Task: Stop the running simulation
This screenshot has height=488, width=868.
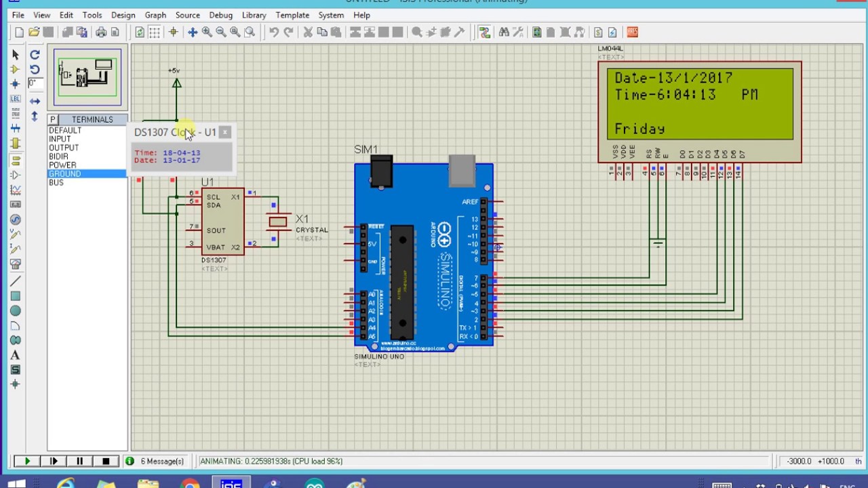Action: point(106,461)
